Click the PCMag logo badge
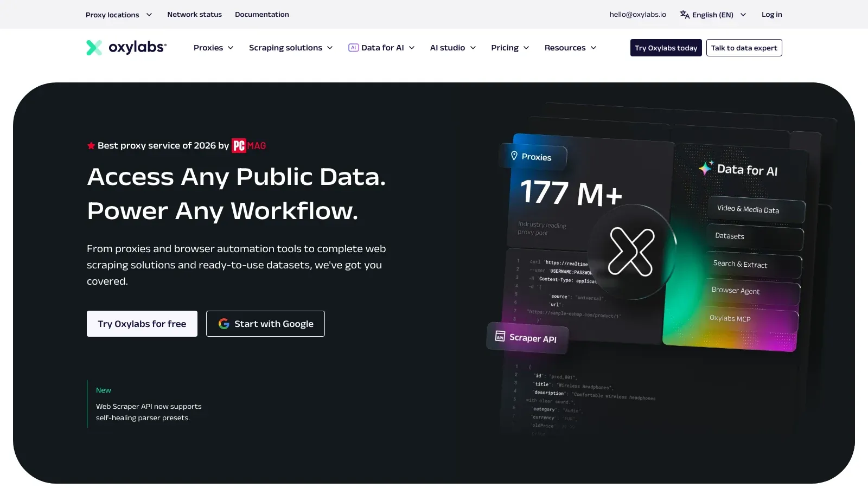 (x=249, y=145)
